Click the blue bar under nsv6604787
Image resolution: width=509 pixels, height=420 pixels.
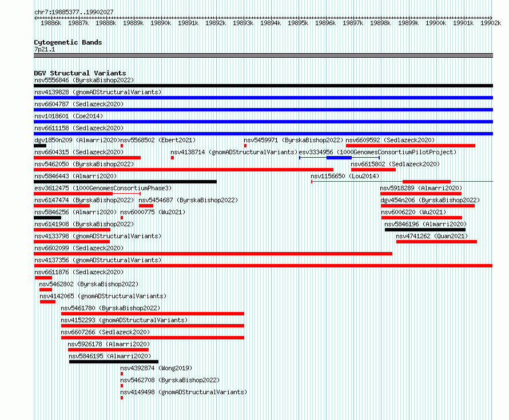263,110
